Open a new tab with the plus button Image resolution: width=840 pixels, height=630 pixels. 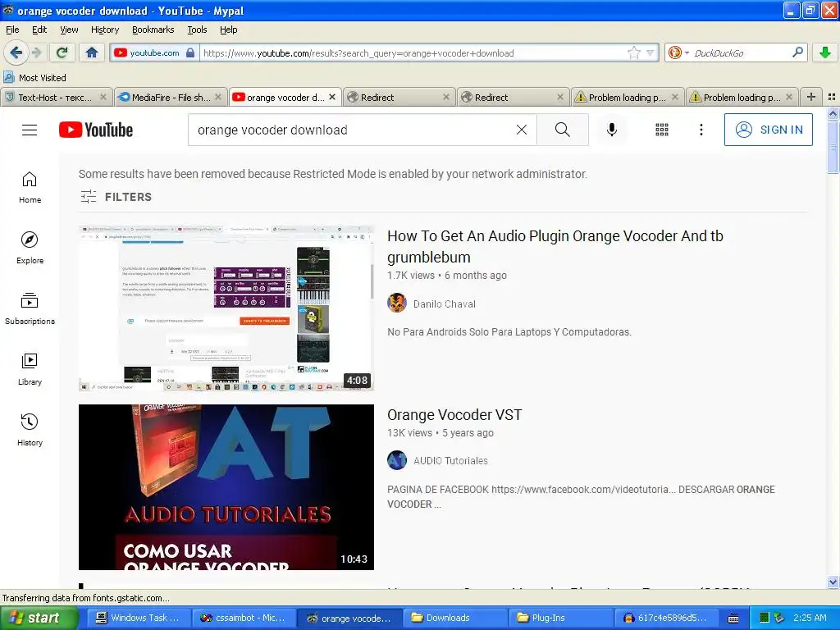point(811,97)
